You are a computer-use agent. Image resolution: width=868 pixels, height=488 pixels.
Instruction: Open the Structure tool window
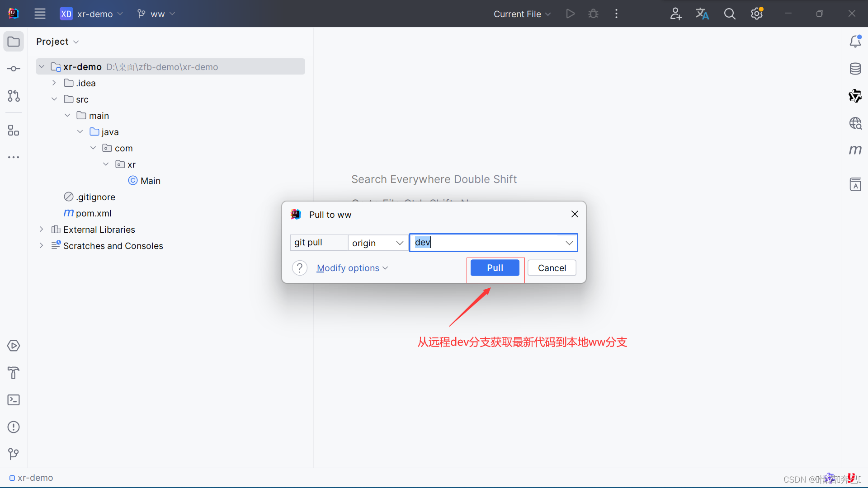(14, 131)
